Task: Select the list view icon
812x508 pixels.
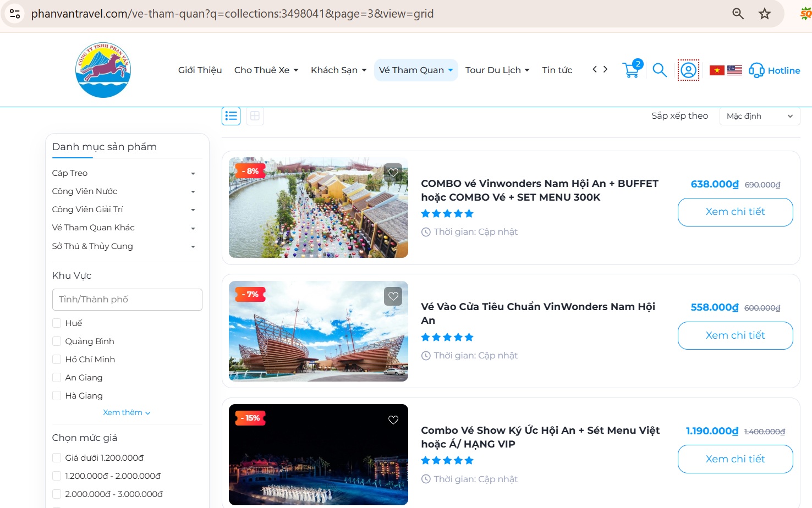Action: click(x=231, y=115)
